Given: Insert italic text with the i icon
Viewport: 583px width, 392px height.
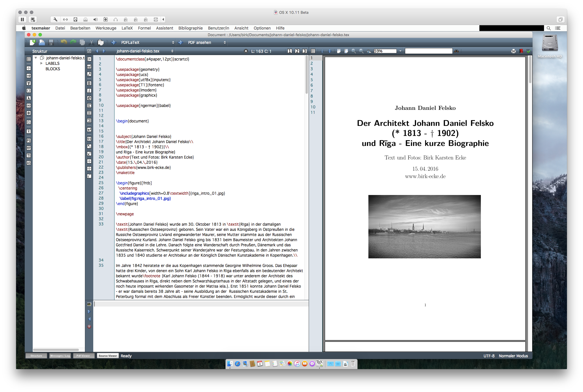Looking at the screenshot, I should 89,91.
